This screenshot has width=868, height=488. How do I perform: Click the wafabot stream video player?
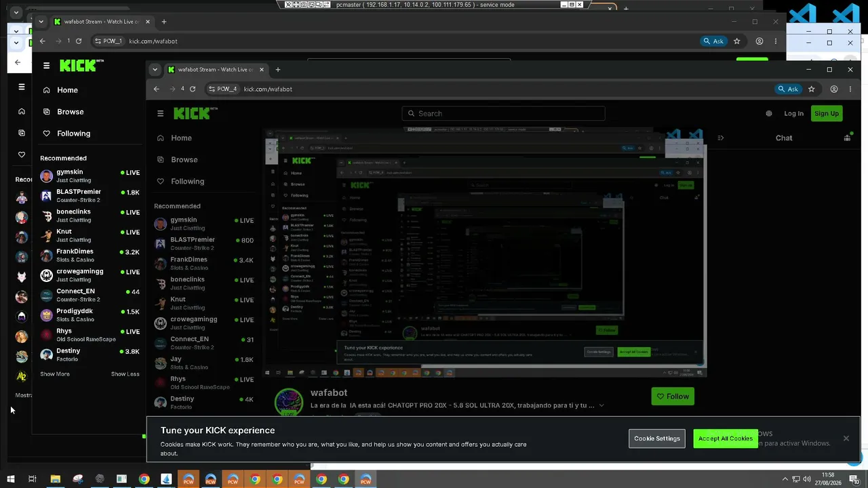tap(485, 252)
